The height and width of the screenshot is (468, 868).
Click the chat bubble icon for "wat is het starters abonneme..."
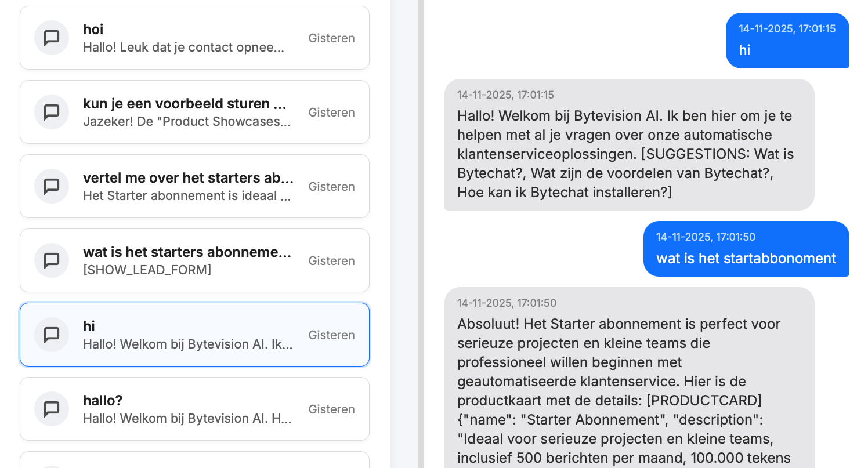[x=52, y=260]
